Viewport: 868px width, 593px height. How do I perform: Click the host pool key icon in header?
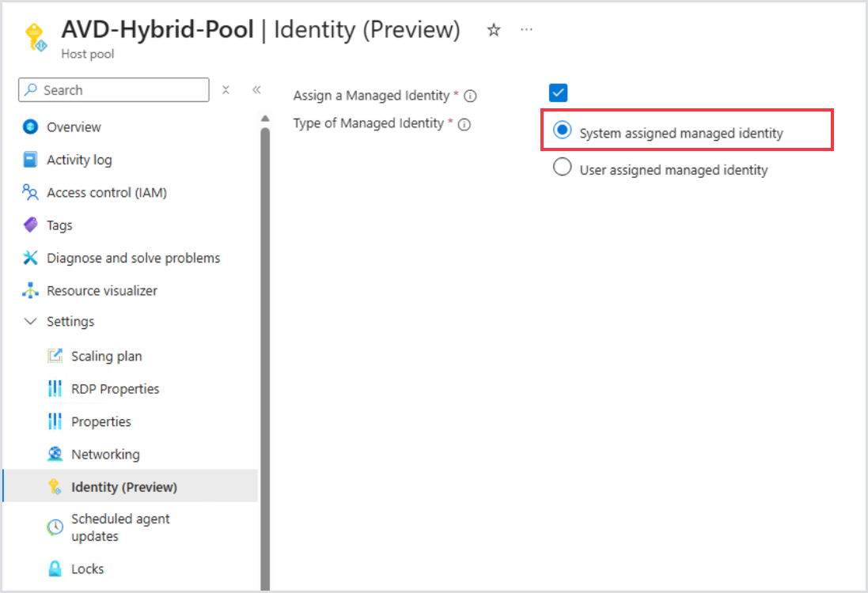36,38
